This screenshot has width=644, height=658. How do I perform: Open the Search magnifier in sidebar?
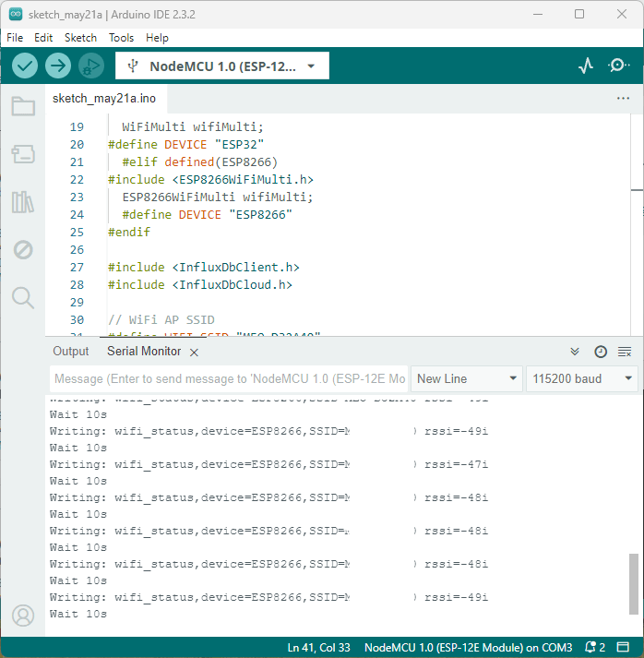pos(23,297)
